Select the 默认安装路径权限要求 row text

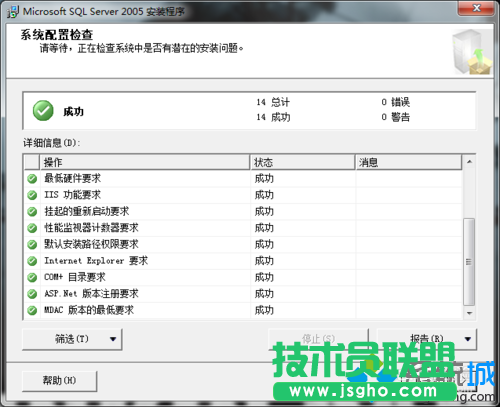coord(91,244)
